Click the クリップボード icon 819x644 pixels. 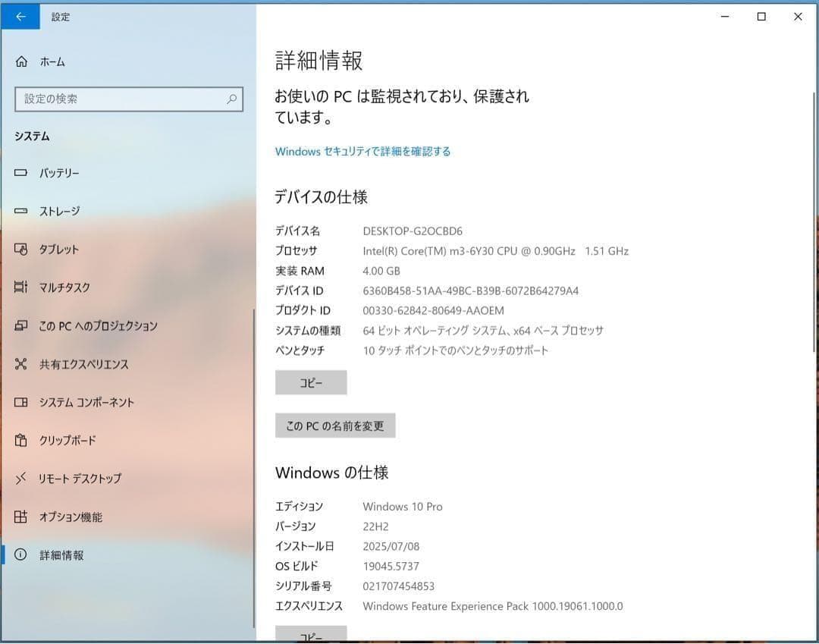tap(21, 440)
